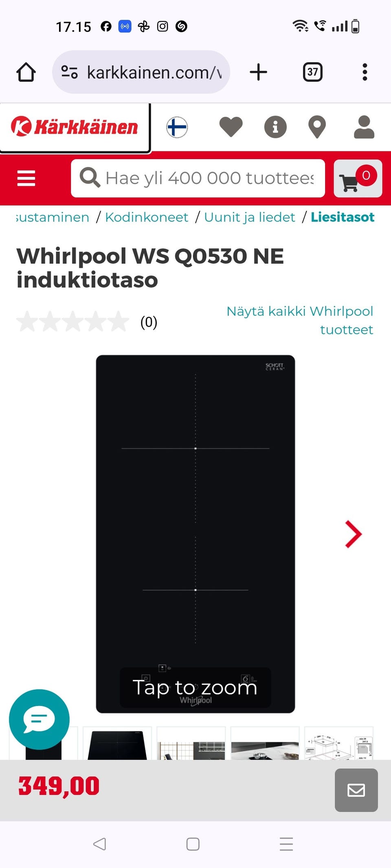Viewport: 391px width, 868px height.
Task: Open the Liesitasot category breadcrumb
Action: [x=343, y=217]
